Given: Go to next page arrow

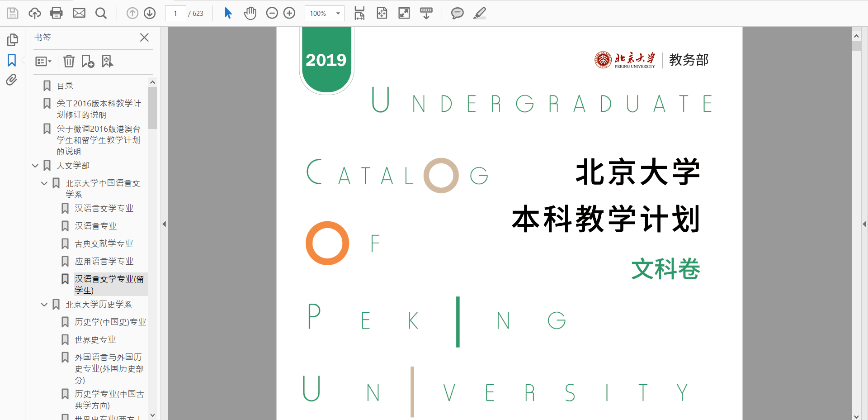Looking at the screenshot, I should click(150, 13).
